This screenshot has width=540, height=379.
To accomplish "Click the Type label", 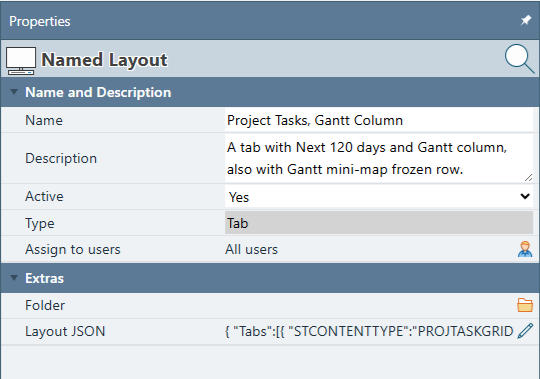I will tap(40, 223).
